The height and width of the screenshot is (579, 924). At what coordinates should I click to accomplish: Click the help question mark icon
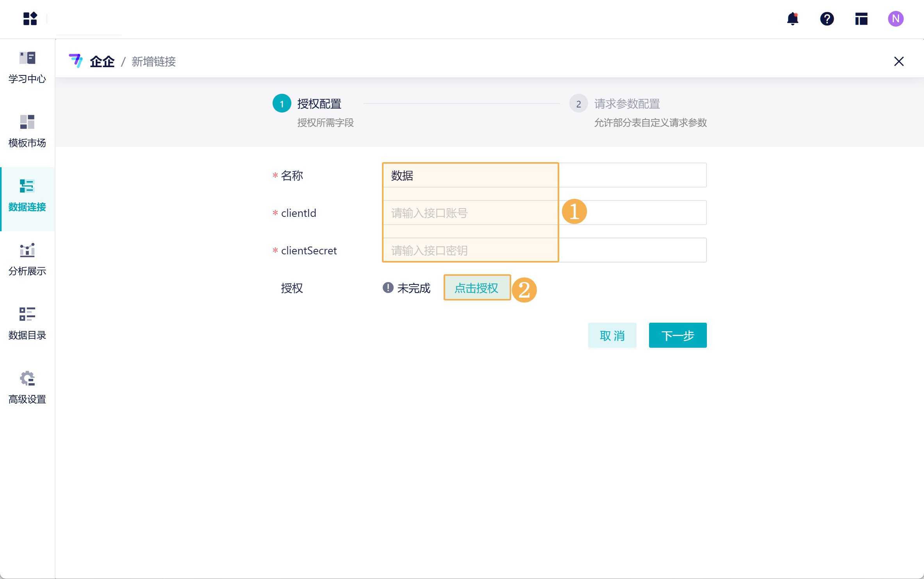point(827,18)
